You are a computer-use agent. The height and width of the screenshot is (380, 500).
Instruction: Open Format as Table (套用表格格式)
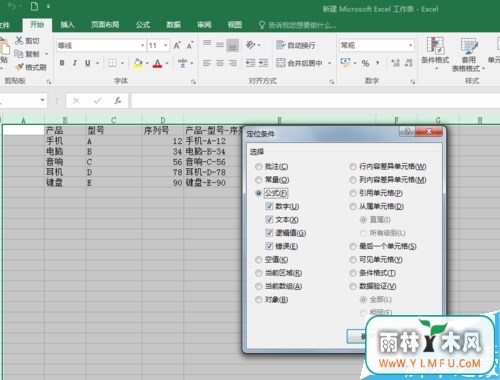pyautogui.click(x=469, y=54)
